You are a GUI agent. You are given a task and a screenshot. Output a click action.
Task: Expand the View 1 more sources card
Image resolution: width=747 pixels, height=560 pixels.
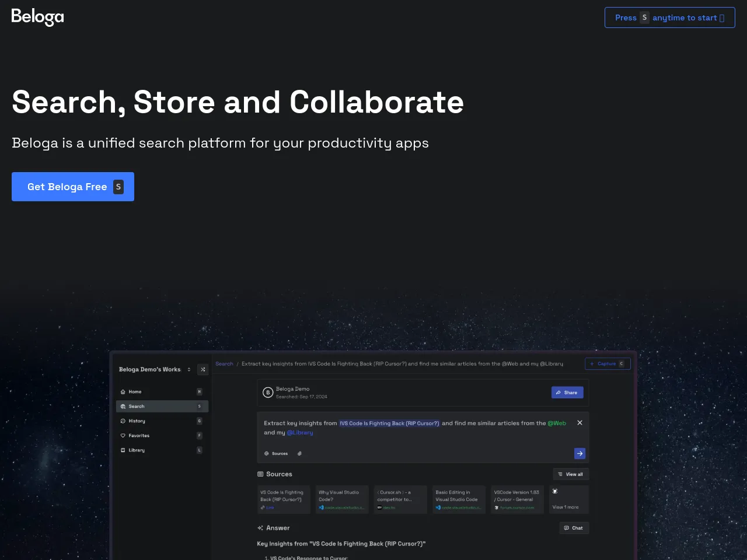568,500
